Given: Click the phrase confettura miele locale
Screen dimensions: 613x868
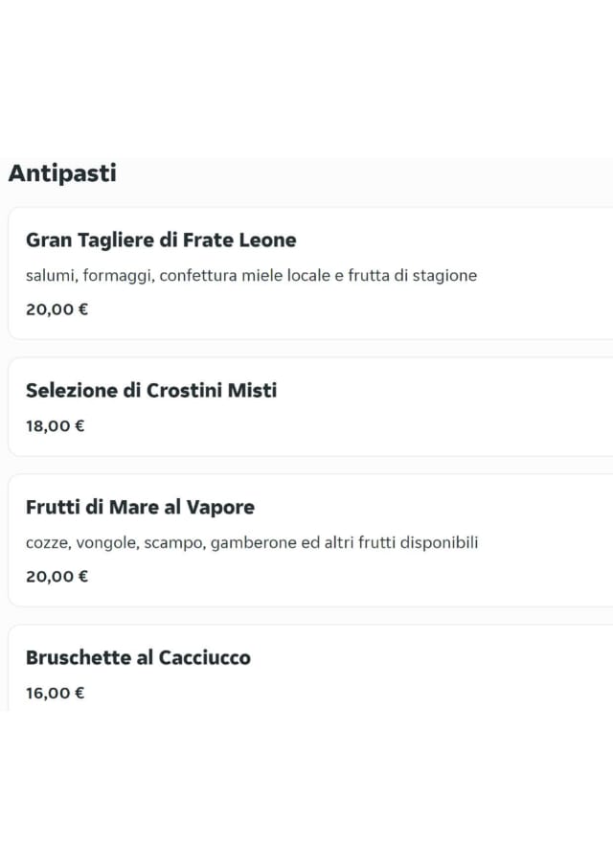Looking at the screenshot, I should [244, 276].
